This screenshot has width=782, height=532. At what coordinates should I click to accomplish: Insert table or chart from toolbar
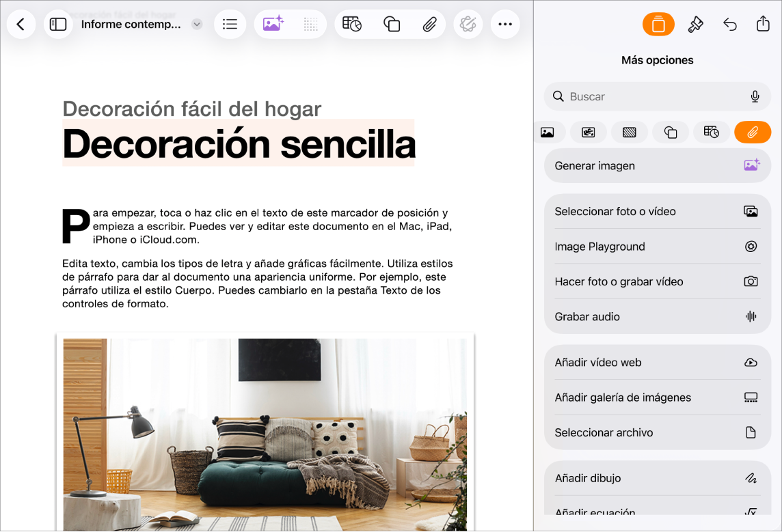[x=352, y=24]
